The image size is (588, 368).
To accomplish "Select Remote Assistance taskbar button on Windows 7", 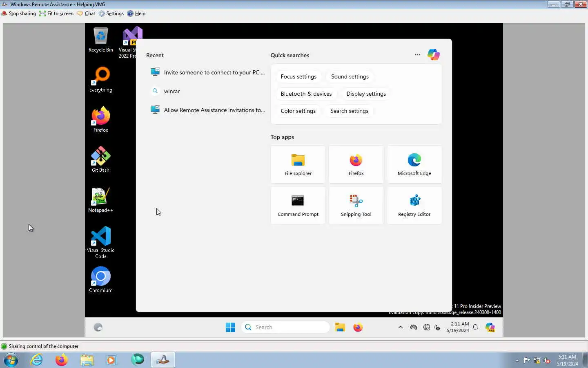I will (x=163, y=360).
